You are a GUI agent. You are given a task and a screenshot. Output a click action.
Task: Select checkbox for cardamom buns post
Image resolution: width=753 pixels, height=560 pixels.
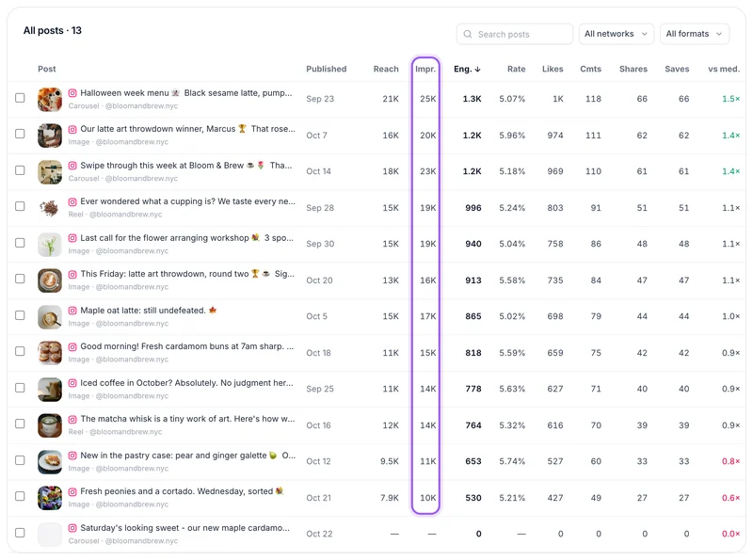click(20, 352)
